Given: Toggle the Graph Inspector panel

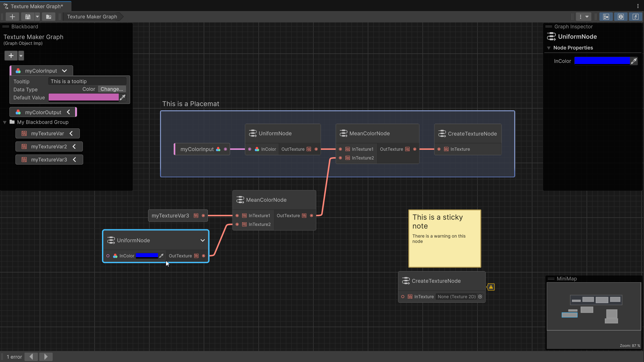Looking at the screenshot, I should (621, 16).
